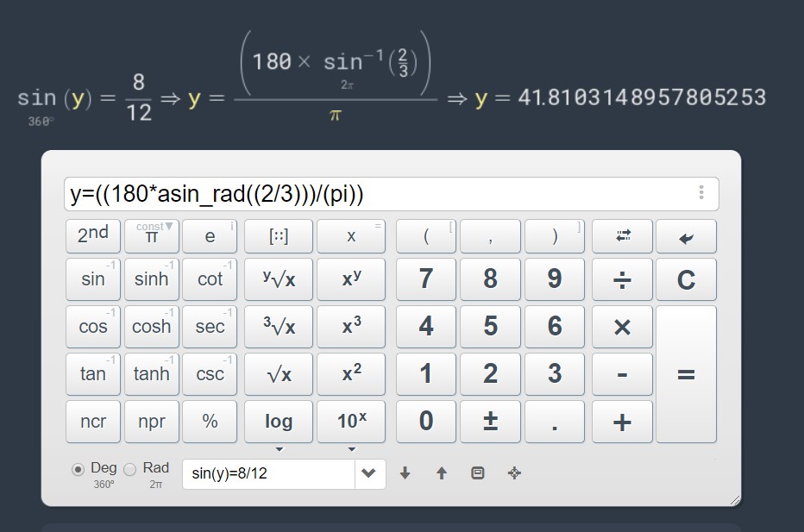
Task: Click the square panel icon
Action: 478,473
